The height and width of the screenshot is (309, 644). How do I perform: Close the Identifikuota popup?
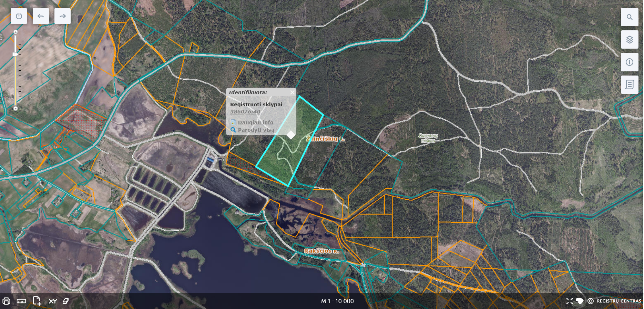tap(292, 92)
